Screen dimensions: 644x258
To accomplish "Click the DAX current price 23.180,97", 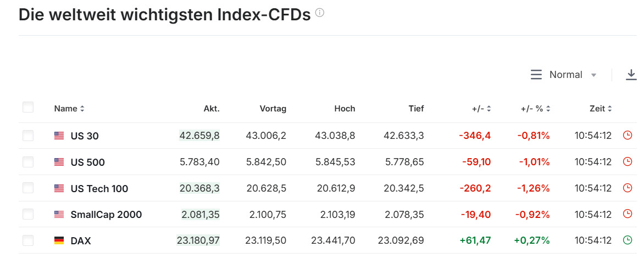I will [198, 240].
